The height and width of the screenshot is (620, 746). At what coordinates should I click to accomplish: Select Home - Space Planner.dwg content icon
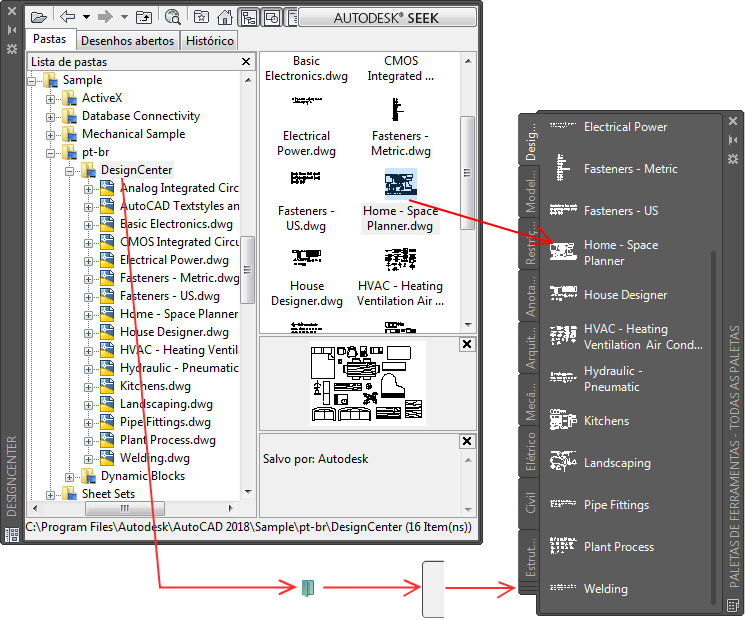pos(401,184)
